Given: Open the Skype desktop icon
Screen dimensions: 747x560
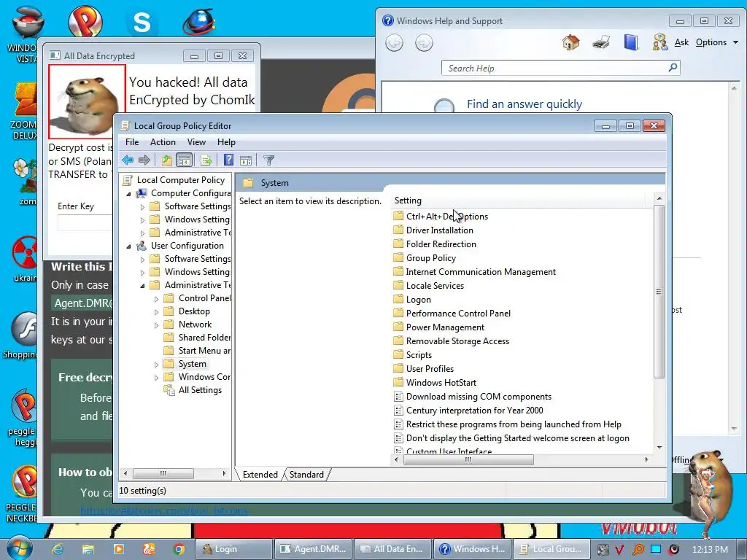Looking at the screenshot, I should pos(142,21).
